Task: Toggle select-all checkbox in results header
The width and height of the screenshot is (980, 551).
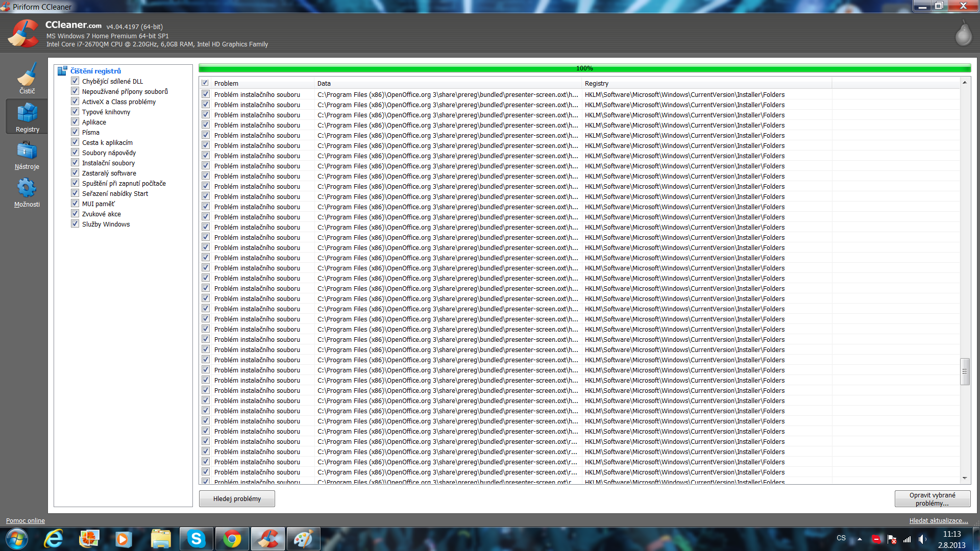Action: (x=205, y=83)
